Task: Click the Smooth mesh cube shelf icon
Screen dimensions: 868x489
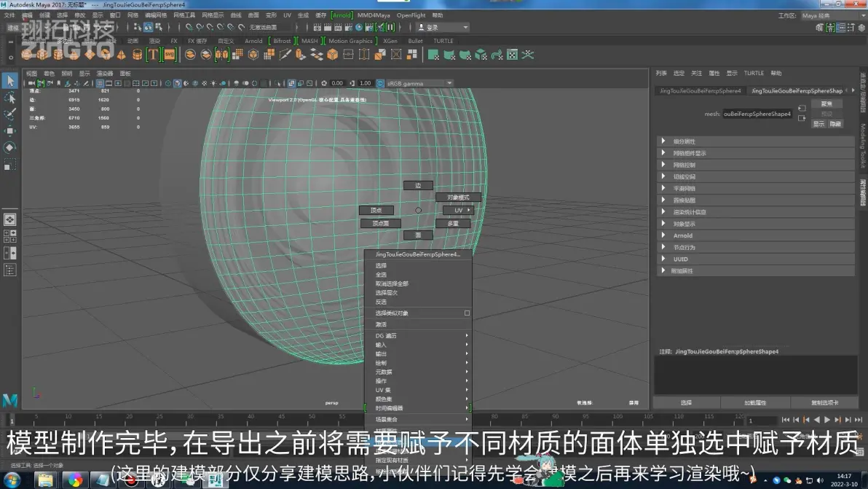Action: click(x=253, y=54)
